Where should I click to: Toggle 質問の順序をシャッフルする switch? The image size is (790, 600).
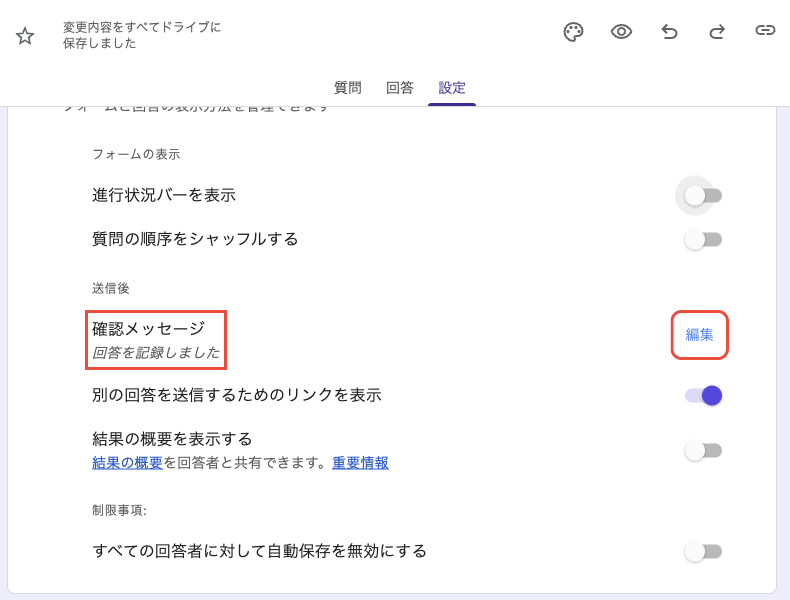coord(703,239)
